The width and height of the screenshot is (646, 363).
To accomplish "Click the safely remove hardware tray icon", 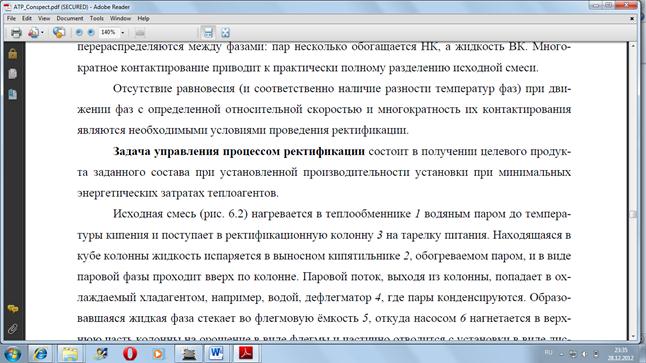I will point(596,354).
